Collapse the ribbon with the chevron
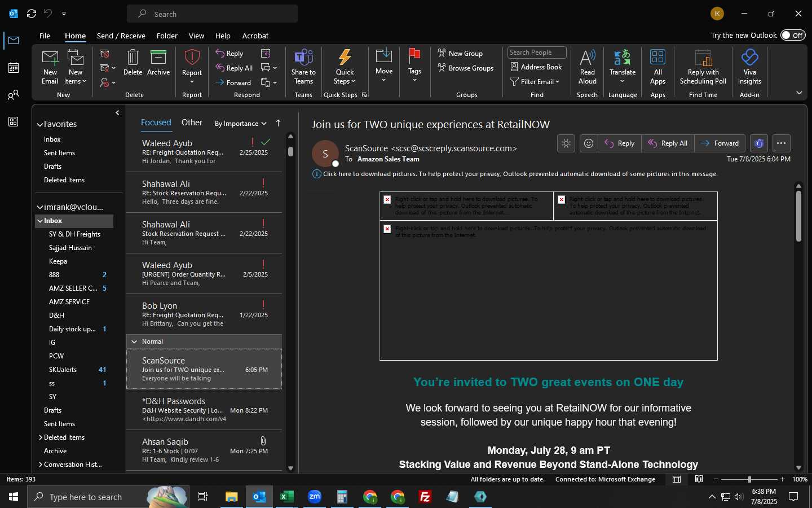The height and width of the screenshot is (508, 812). (x=799, y=93)
